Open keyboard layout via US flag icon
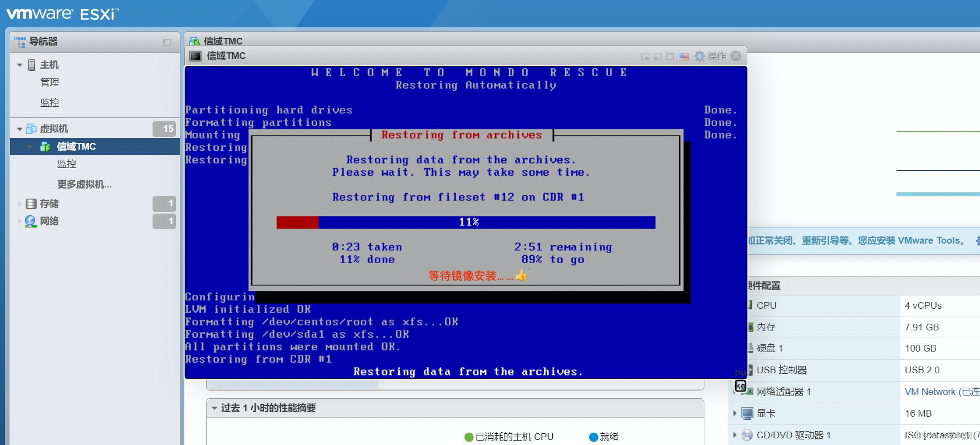The image size is (980, 445). pyautogui.click(x=684, y=56)
